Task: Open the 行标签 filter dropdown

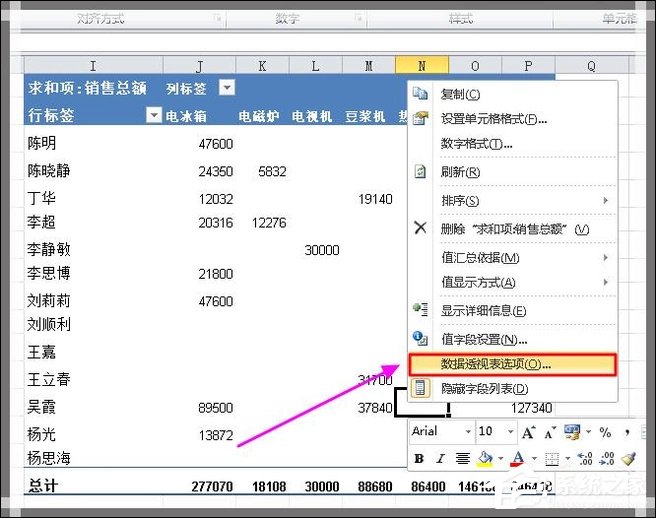Action: [x=153, y=115]
